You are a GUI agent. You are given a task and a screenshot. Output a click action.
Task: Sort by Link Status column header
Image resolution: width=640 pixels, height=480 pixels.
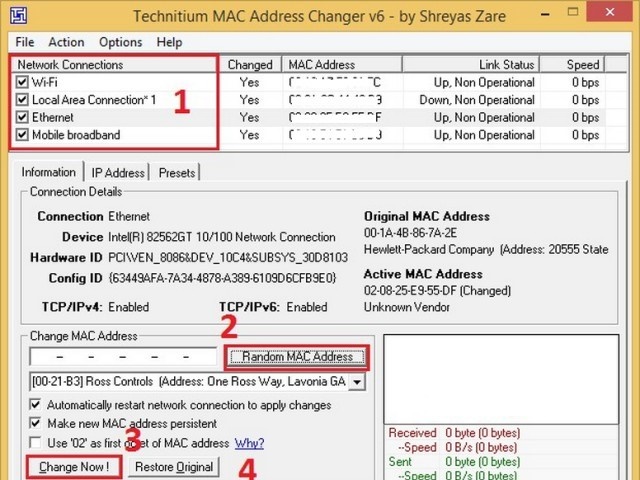[x=471, y=64]
